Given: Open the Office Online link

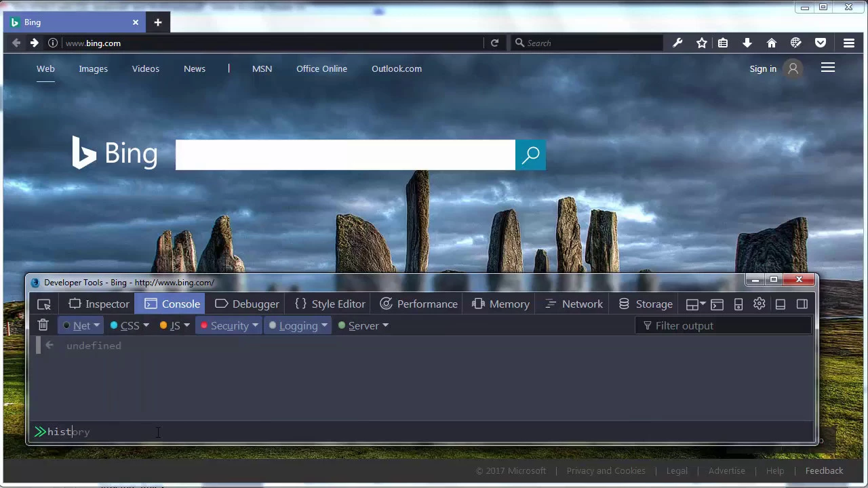Looking at the screenshot, I should click(321, 68).
